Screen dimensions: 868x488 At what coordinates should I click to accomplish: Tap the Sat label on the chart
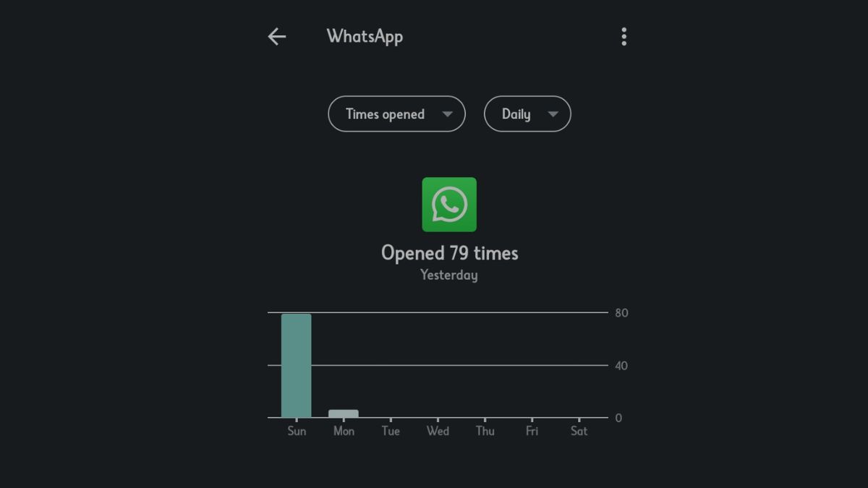tap(579, 431)
